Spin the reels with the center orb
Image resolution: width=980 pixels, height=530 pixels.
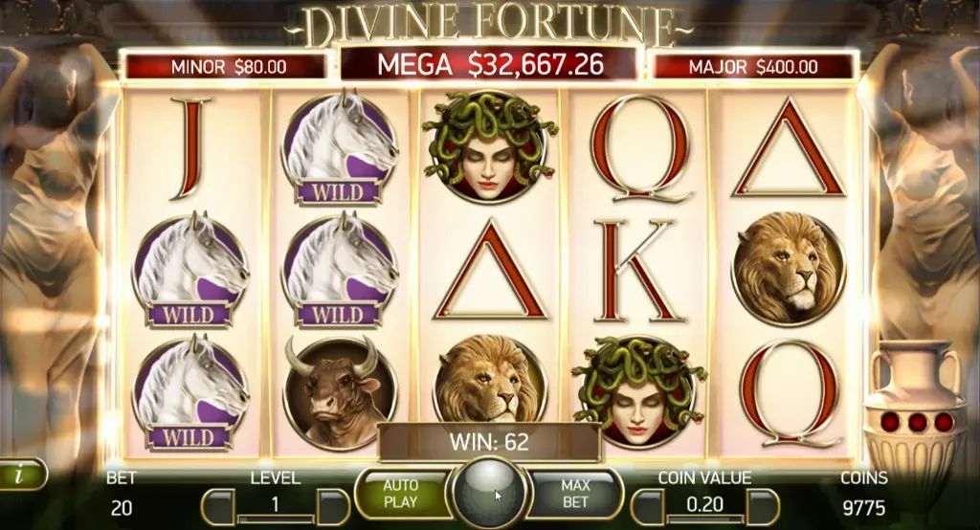tap(489, 493)
